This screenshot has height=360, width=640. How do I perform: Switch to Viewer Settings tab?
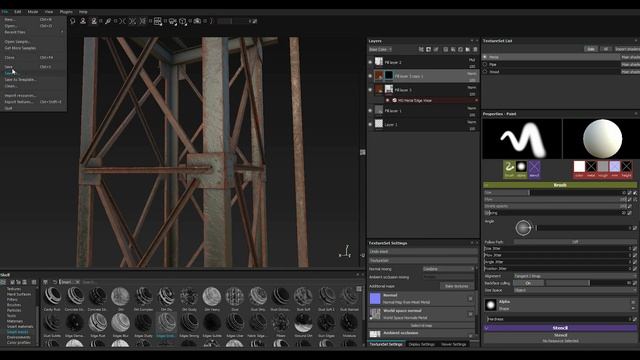tap(453, 344)
